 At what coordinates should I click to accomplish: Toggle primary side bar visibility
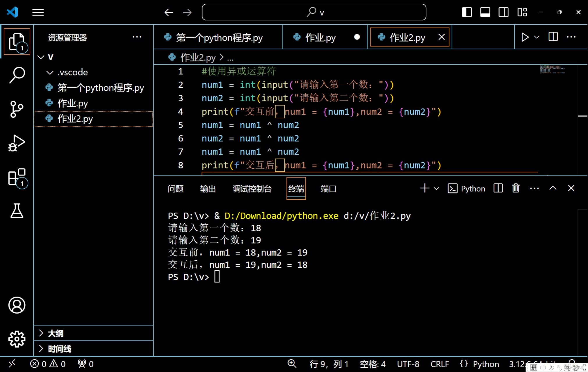[x=467, y=12]
